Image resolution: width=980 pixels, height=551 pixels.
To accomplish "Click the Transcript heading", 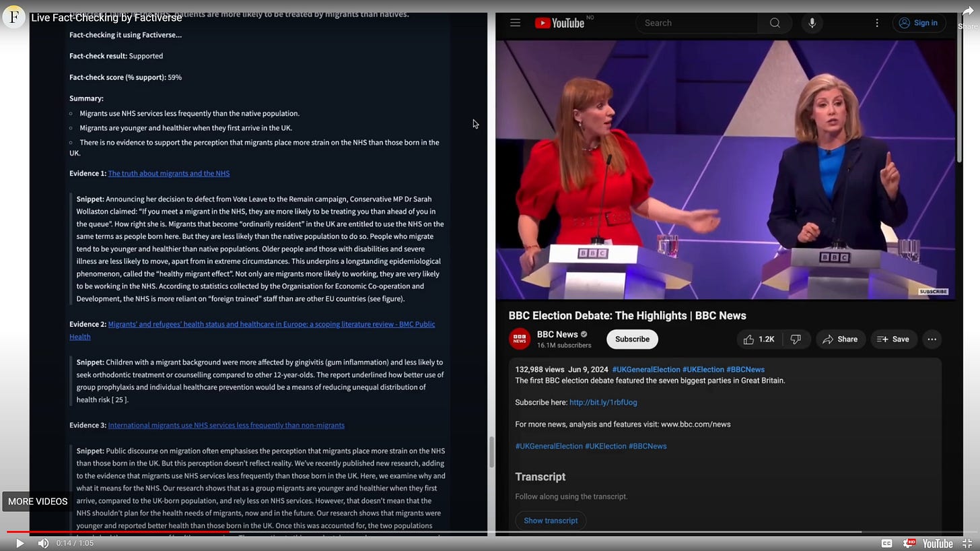I will (x=540, y=476).
